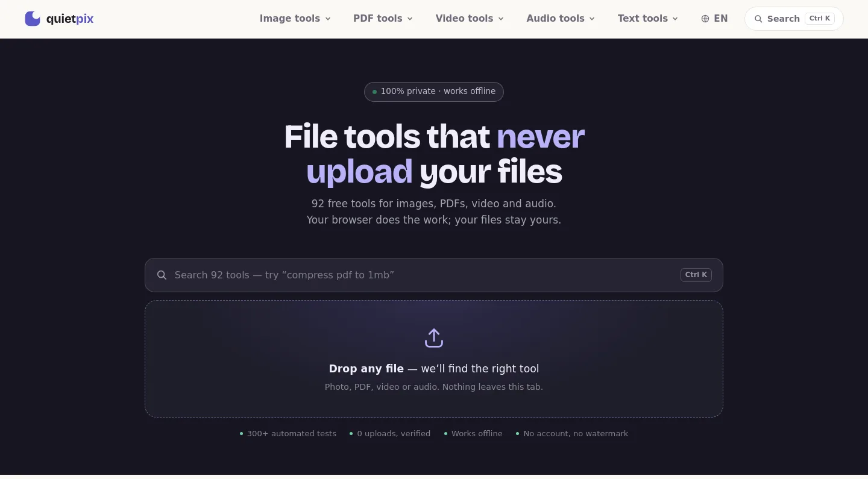Expand the PDF tools menu
The image size is (868, 479).
coord(383,19)
